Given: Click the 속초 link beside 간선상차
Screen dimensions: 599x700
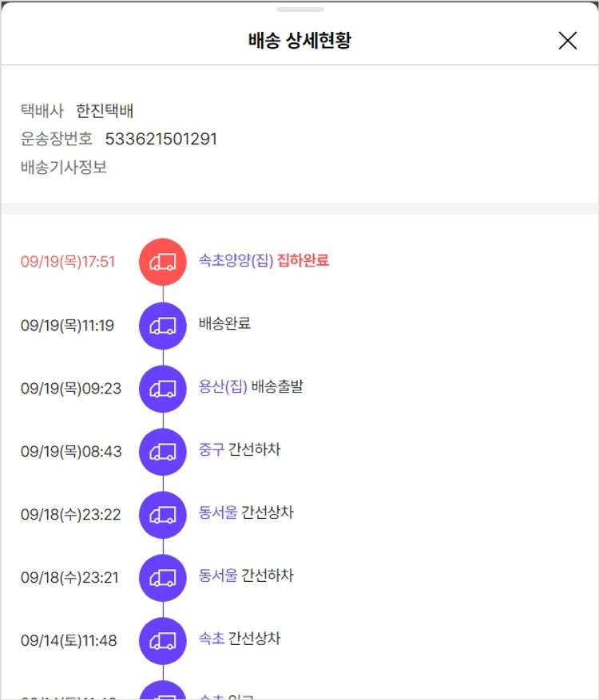Looking at the screenshot, I should click(212, 639).
